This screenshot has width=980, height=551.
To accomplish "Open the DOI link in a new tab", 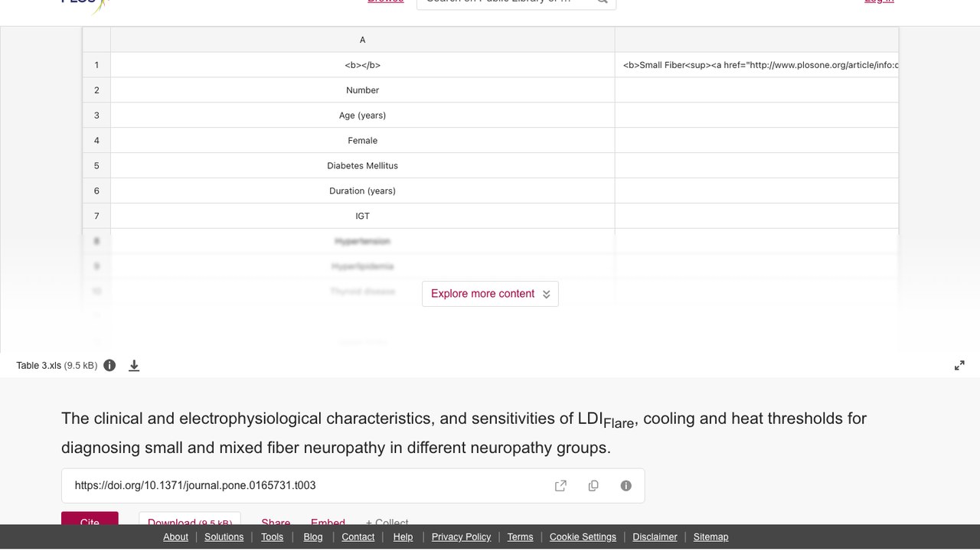I will (x=560, y=486).
